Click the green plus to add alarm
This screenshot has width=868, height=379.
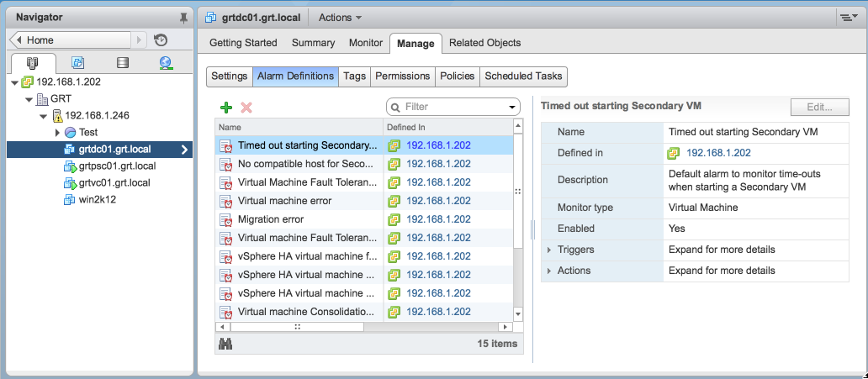(226, 108)
